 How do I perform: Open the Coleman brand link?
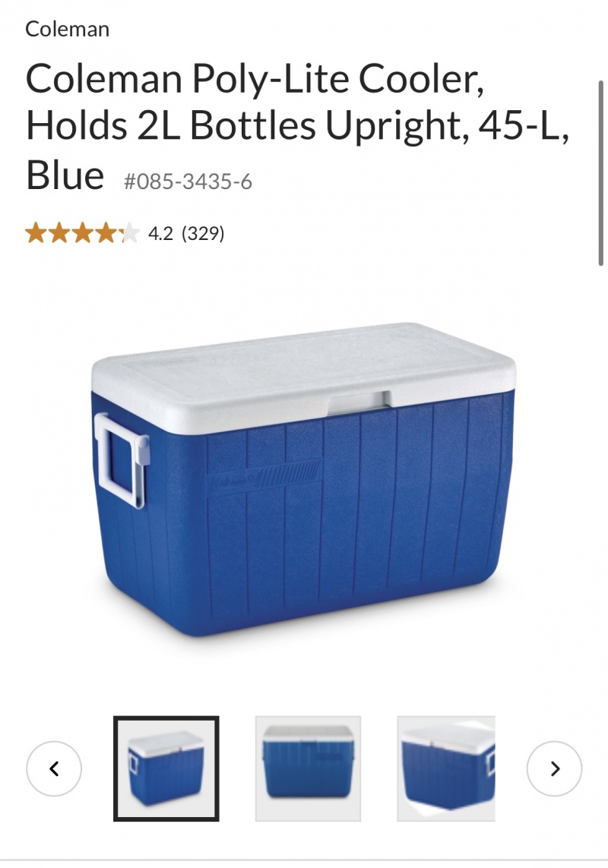(x=67, y=29)
